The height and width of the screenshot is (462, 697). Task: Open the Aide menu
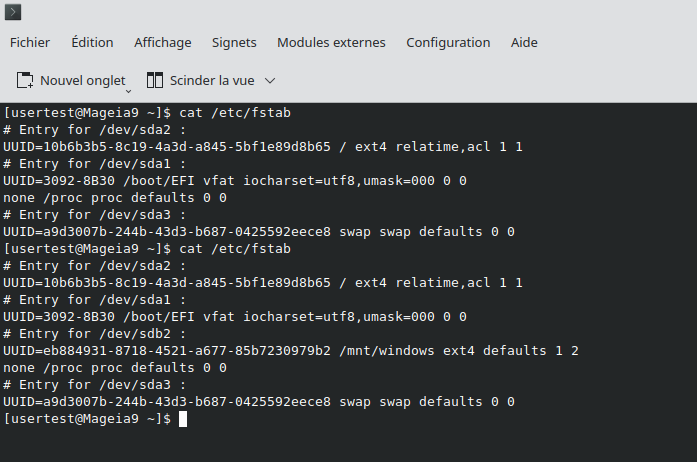pos(524,43)
